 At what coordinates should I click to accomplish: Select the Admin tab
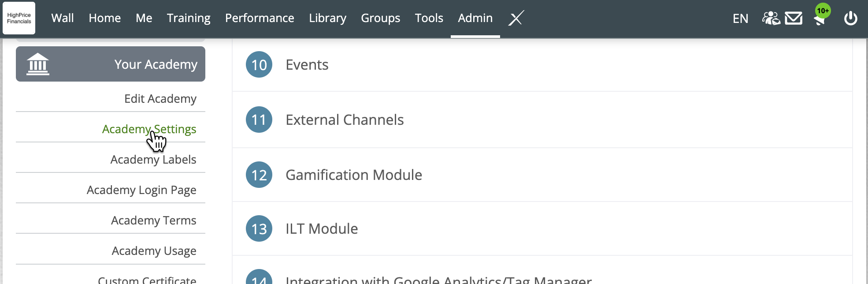click(475, 18)
